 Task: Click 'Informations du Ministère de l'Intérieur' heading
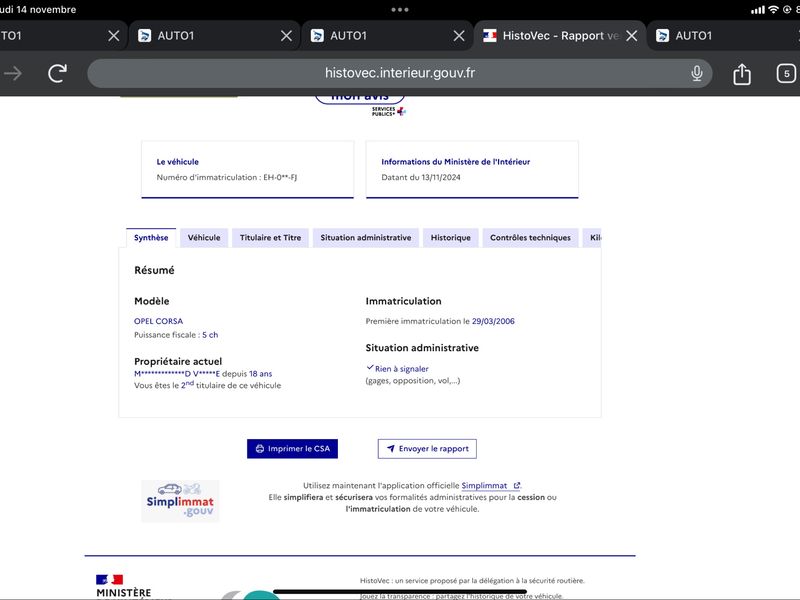click(456, 162)
